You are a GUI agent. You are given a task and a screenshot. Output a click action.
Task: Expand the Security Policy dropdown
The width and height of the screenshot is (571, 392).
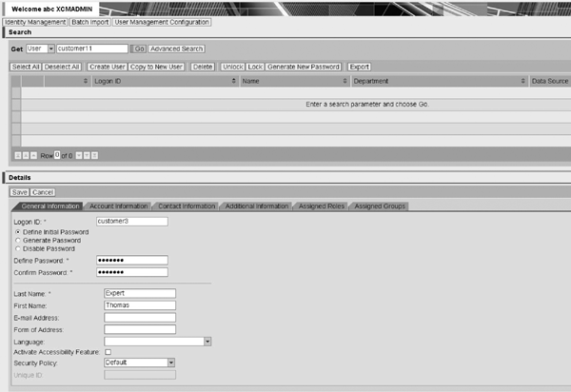171,363
